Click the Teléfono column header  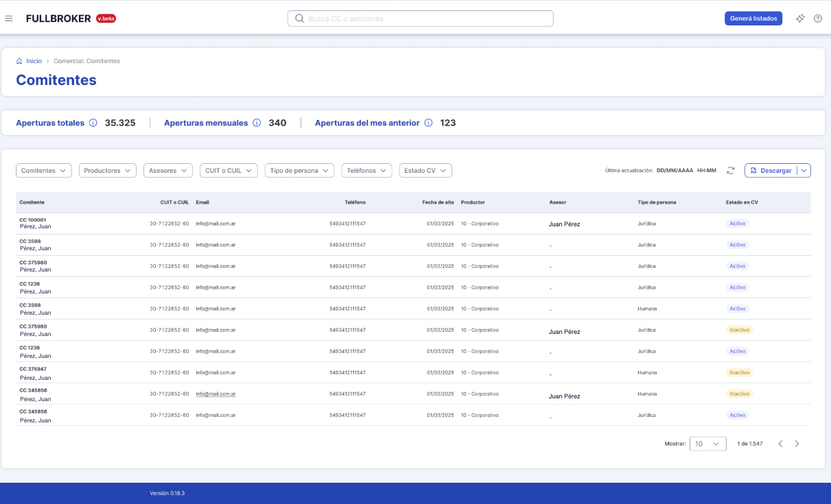click(355, 202)
